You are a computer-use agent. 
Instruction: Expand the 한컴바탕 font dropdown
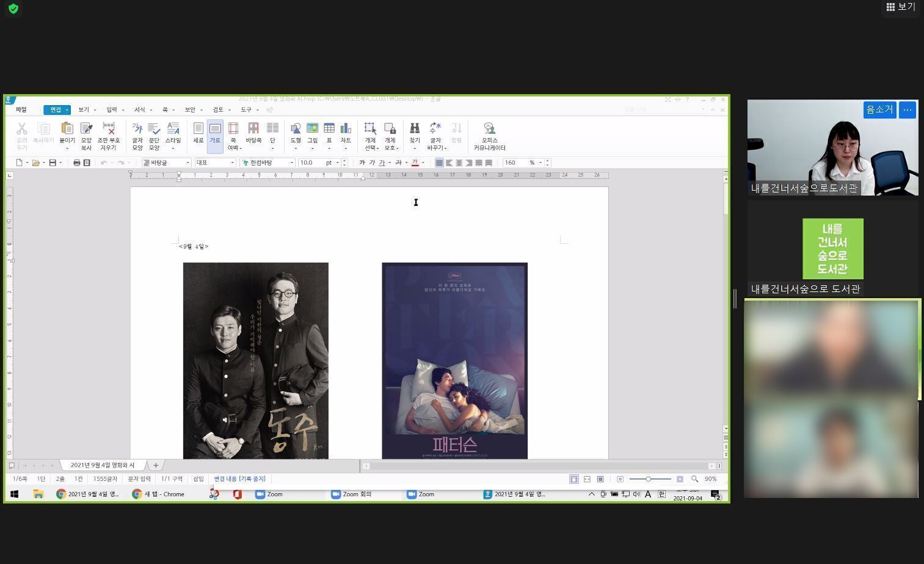291,163
